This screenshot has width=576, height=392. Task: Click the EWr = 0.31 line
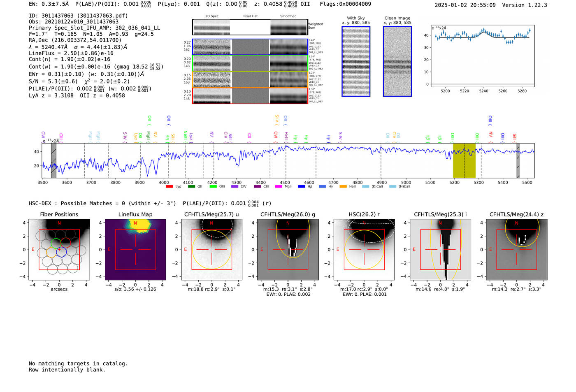(86, 74)
